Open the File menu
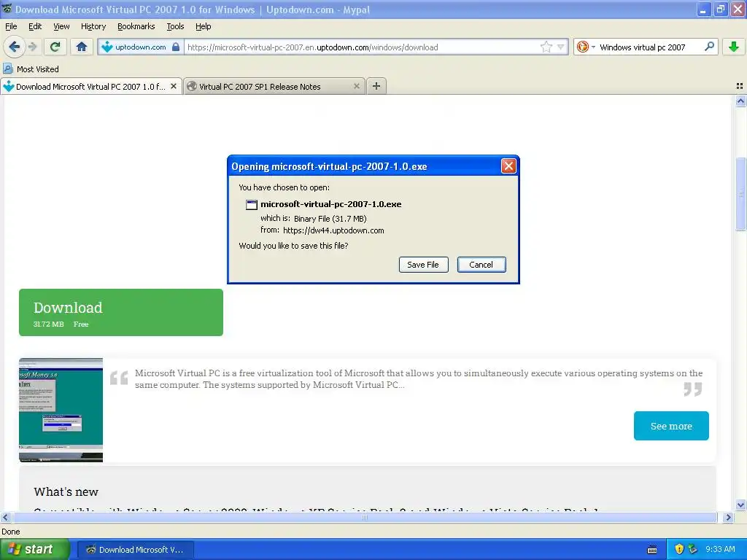Screen dimensions: 747x560 click(x=11, y=26)
